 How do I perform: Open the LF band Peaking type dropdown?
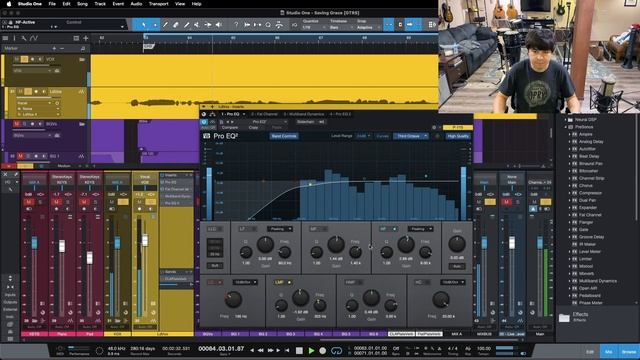280,229
